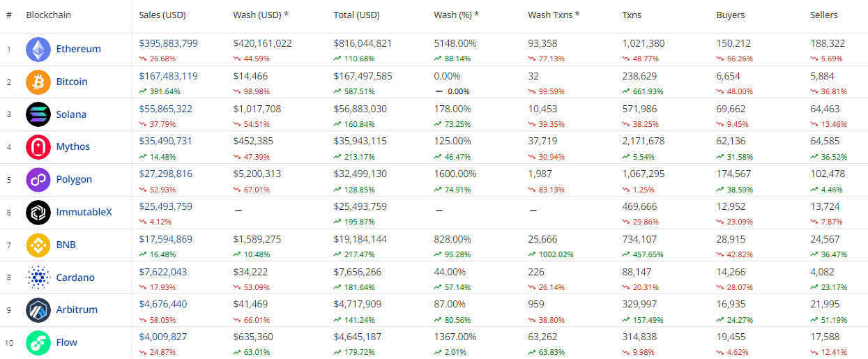The image size is (868, 359).
Task: Click Bitcoin txns change 661.93%
Action: 643,91
